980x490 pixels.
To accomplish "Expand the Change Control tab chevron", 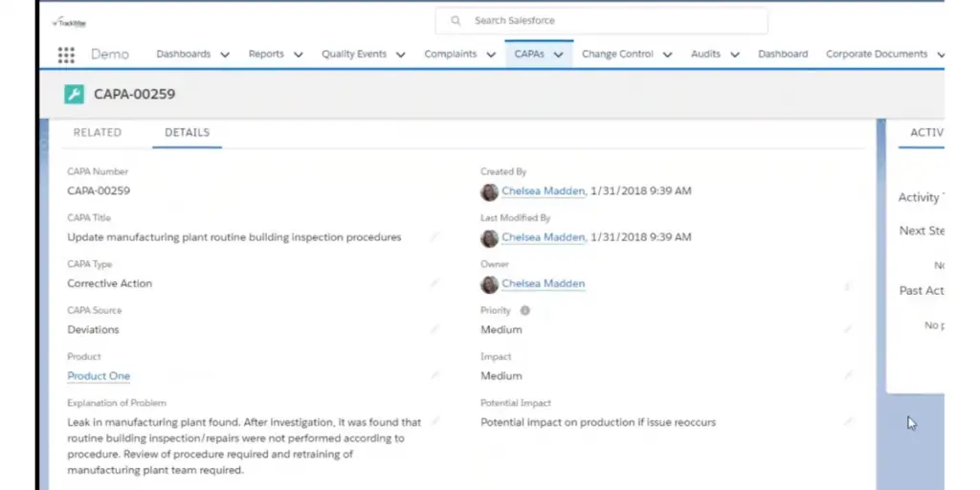I will click(667, 55).
